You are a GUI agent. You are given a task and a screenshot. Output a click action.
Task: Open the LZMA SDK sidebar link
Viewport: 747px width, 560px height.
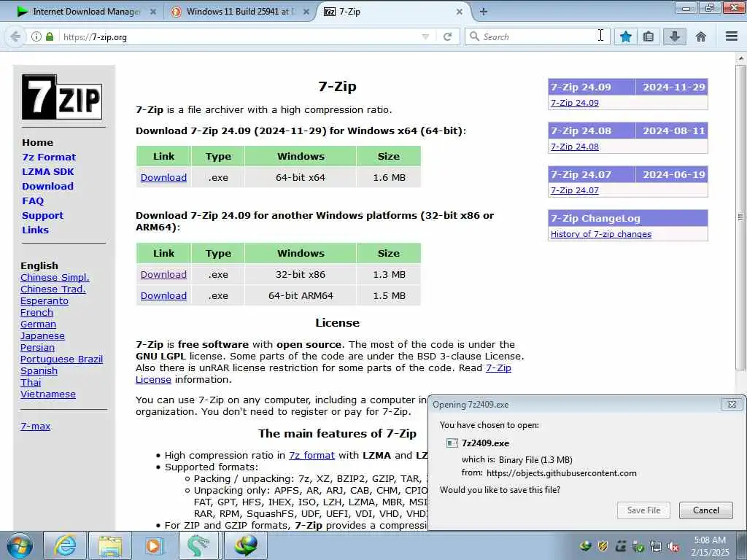point(47,172)
